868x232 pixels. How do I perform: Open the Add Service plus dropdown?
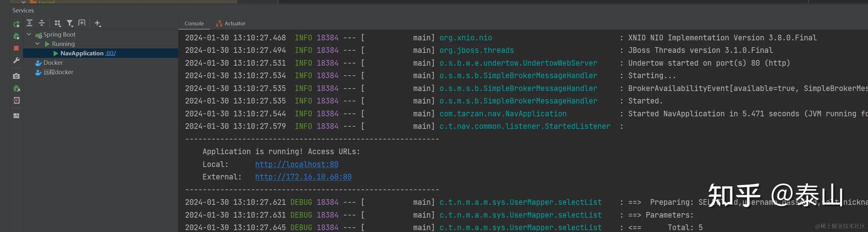[98, 23]
